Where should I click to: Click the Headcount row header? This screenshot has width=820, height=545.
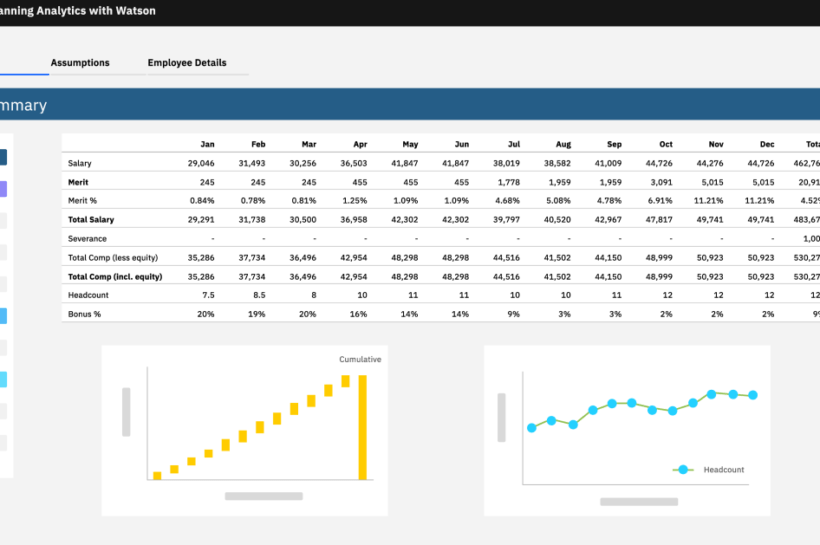(88, 295)
